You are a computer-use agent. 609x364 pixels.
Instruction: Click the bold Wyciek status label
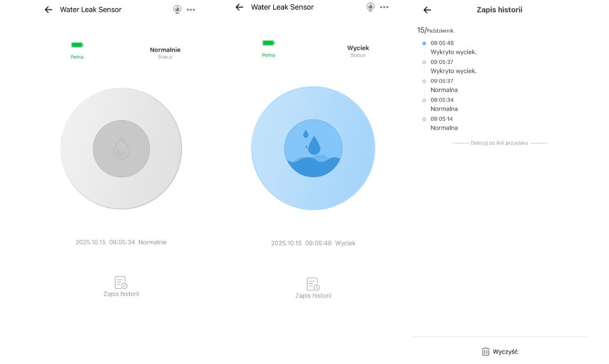(358, 48)
